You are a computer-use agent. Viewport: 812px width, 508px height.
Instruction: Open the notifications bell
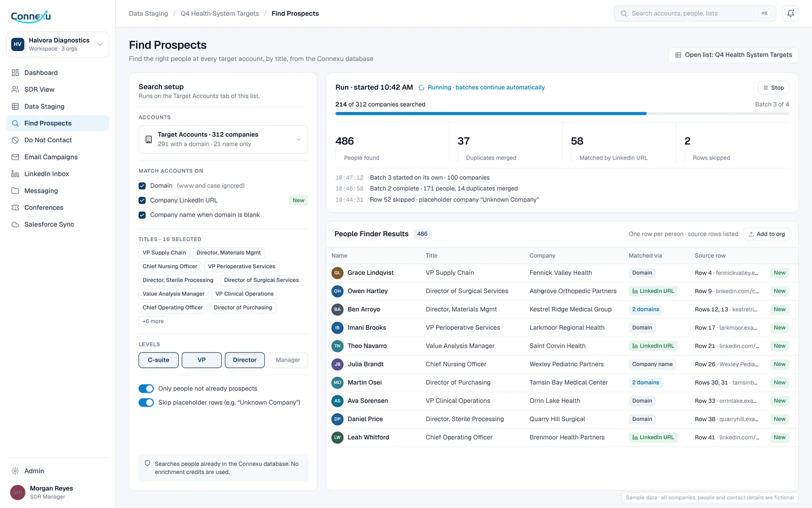(x=791, y=14)
